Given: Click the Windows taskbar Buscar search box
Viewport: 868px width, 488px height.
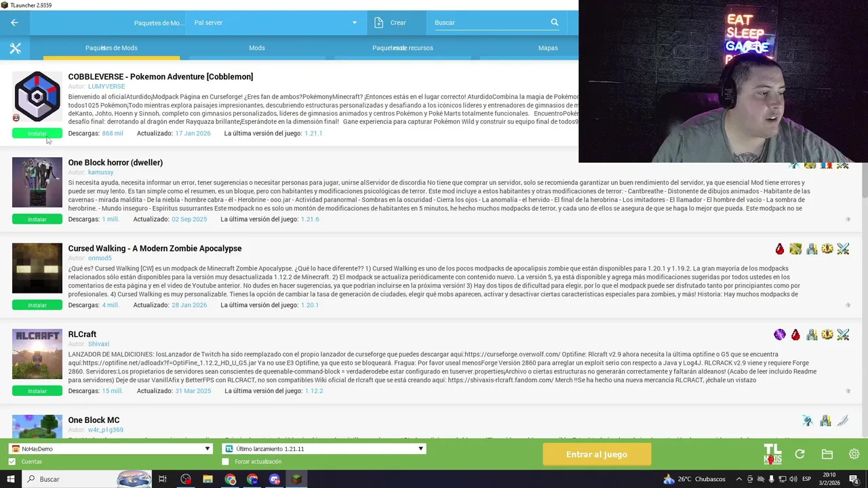Looking at the screenshot, I should coord(87,479).
